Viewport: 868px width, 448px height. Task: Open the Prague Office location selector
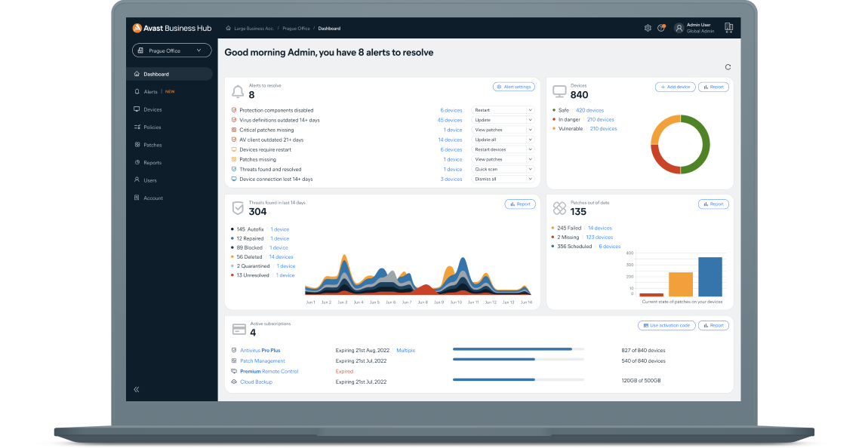(x=171, y=50)
